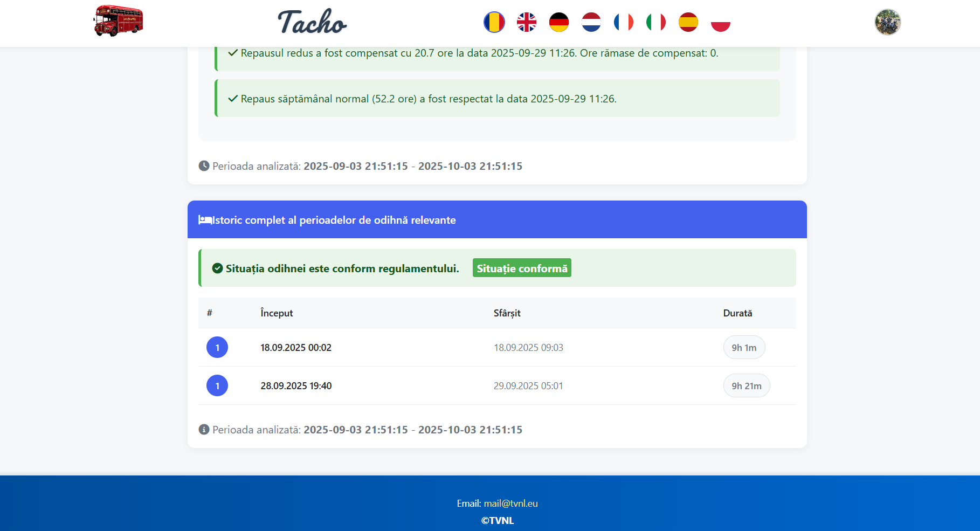Select the rest row starting 18.09.2025 00:02
This screenshot has height=531, width=980.
tap(296, 348)
